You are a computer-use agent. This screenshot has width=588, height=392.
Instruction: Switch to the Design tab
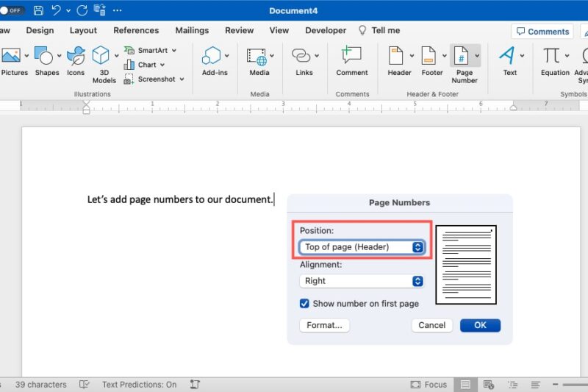40,30
